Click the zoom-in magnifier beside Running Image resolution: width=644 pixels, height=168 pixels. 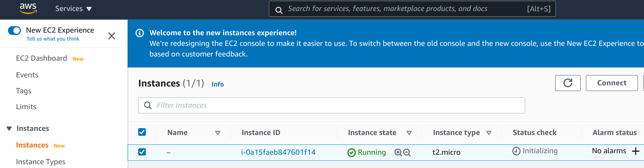pos(398,152)
